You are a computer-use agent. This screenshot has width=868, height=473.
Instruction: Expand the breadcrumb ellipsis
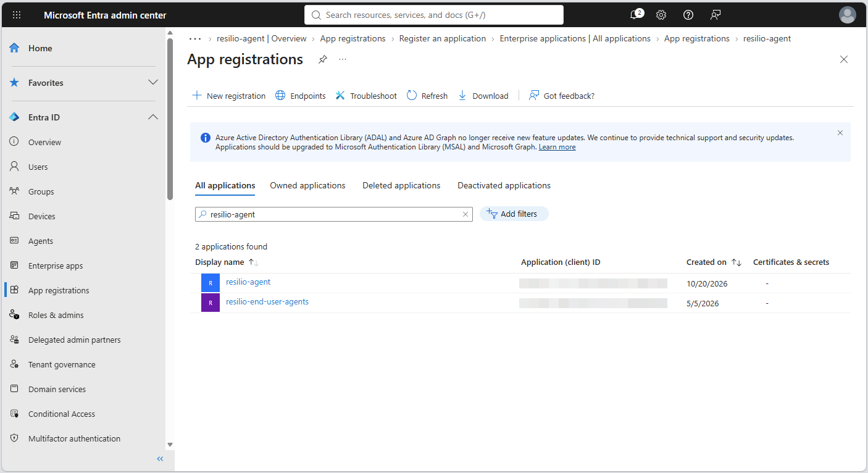[195, 38]
